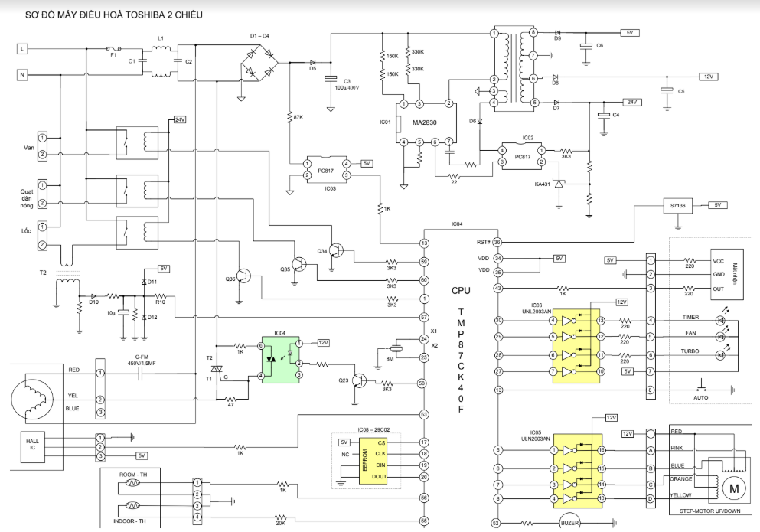Click the D12 diode label
The width and height of the screenshot is (760, 532).
click(x=152, y=317)
